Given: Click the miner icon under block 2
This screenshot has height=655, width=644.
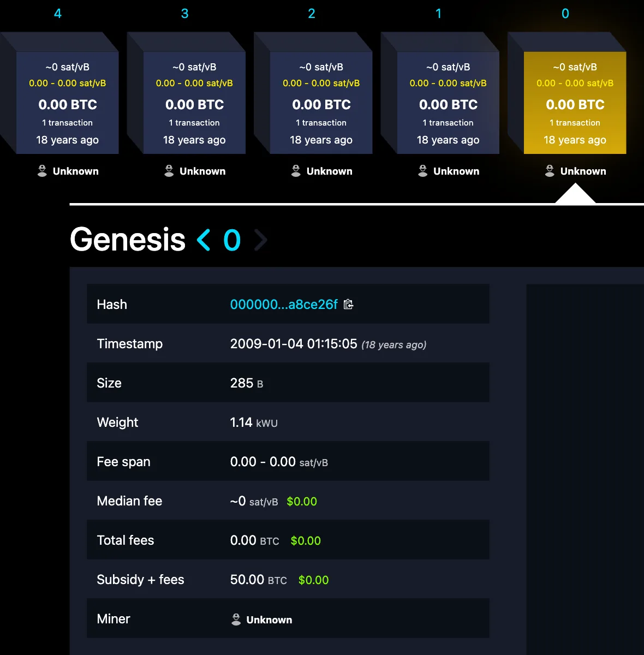Looking at the screenshot, I should [x=296, y=171].
